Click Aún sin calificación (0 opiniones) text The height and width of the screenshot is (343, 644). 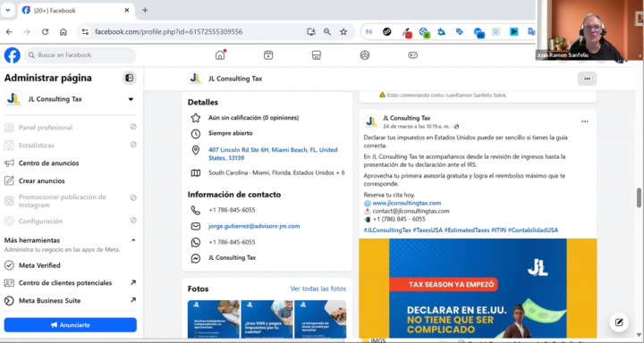coord(253,118)
